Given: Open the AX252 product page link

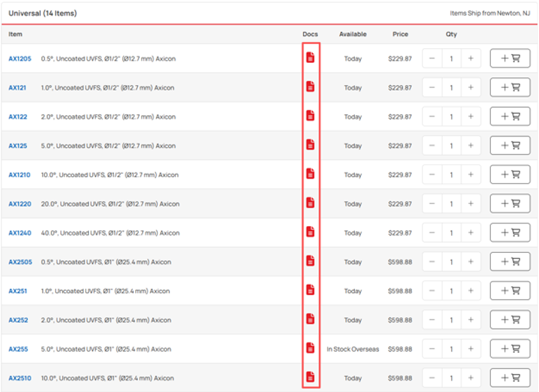Looking at the screenshot, I should [x=18, y=320].
